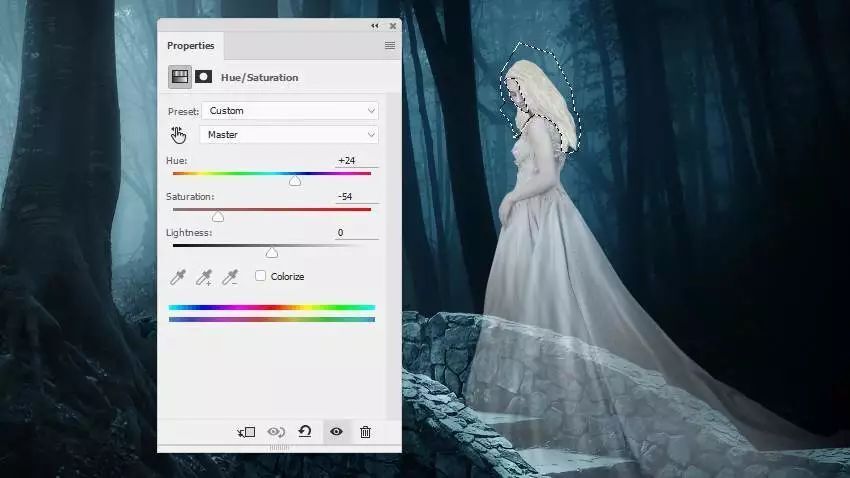The height and width of the screenshot is (478, 850).
Task: Delete this adjustment layer
Action: pyautogui.click(x=365, y=432)
